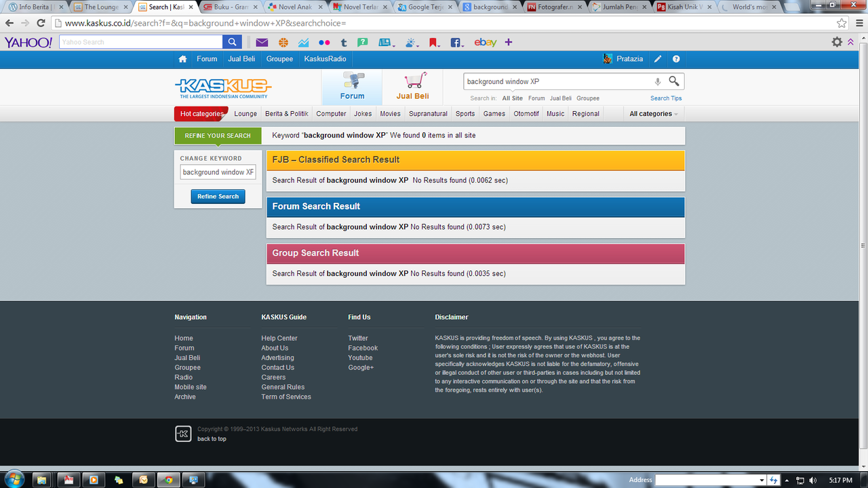Click the KASKUS logo
The image size is (868, 488).
(223, 88)
